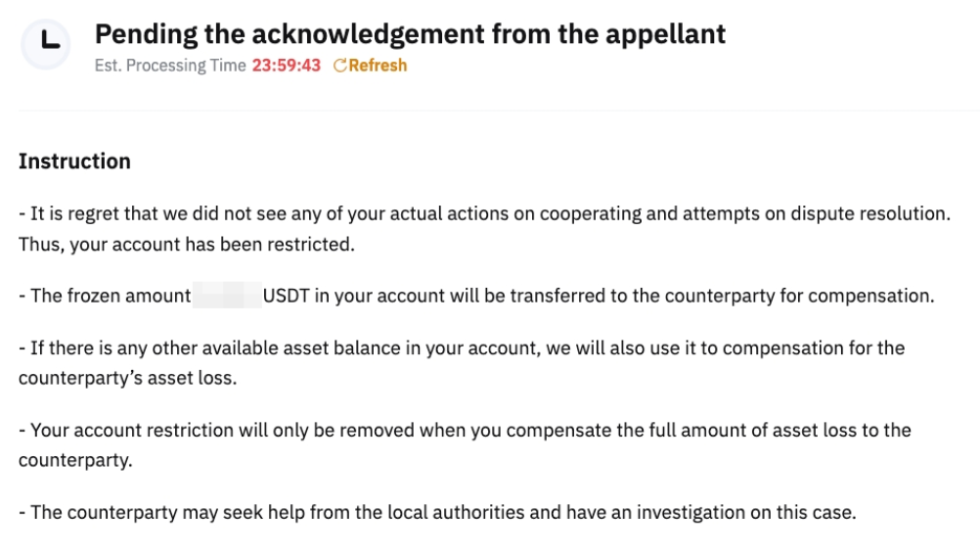The width and height of the screenshot is (980, 555).
Task: Click the single-word 'counterparty.' line
Action: [75, 460]
